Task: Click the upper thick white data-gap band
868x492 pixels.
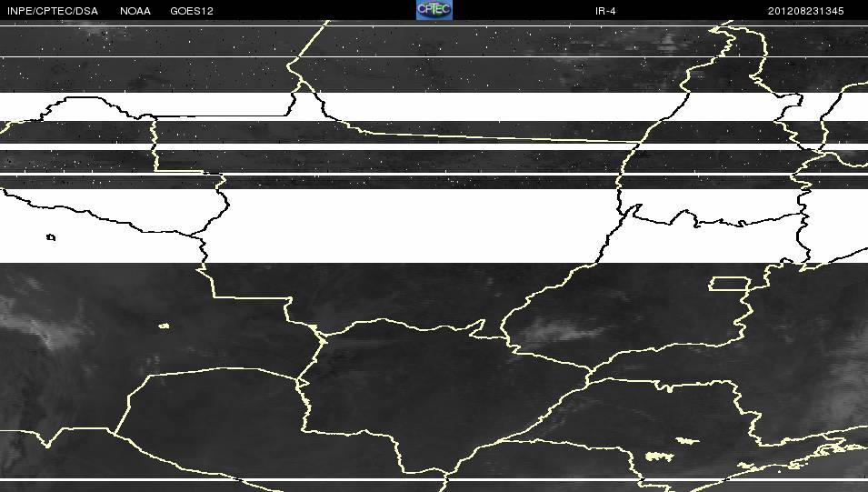Action: 434,106
